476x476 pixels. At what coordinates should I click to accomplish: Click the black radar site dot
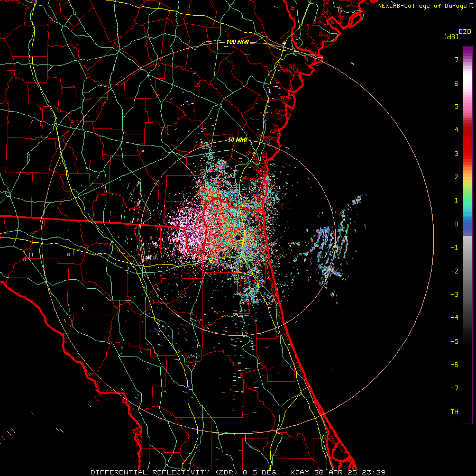point(237,237)
